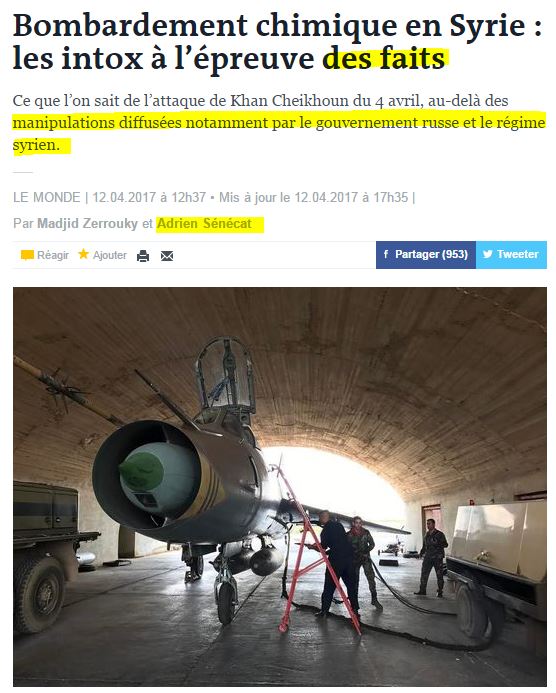Click the Réagir text link
This screenshot has height=693, width=556.
point(53,255)
